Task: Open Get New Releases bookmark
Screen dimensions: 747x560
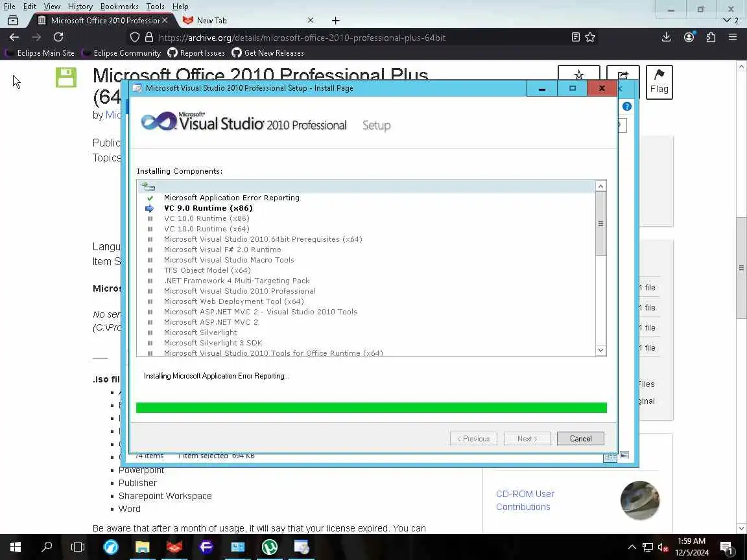Action: point(268,53)
